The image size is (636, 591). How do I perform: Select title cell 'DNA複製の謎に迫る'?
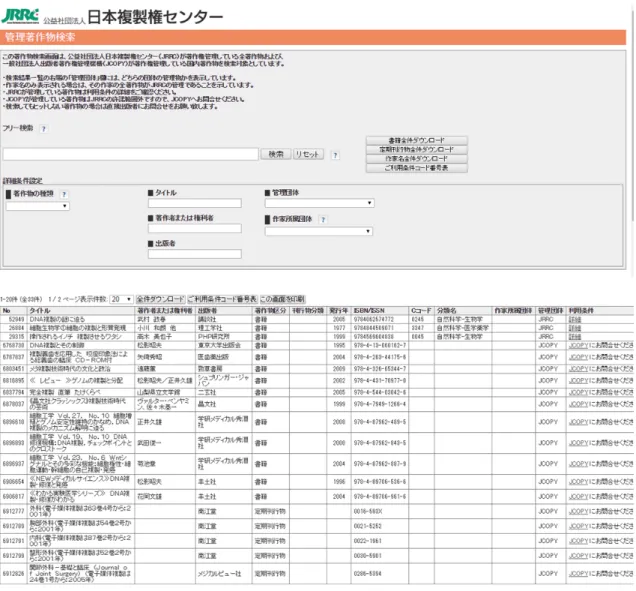pos(81,320)
